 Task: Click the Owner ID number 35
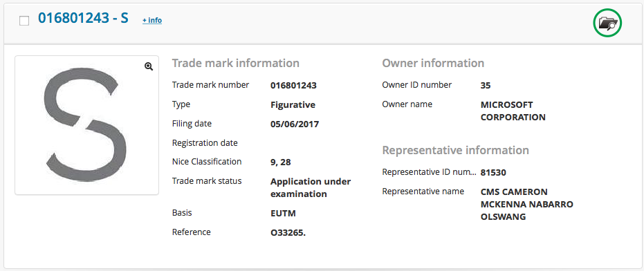(x=486, y=86)
